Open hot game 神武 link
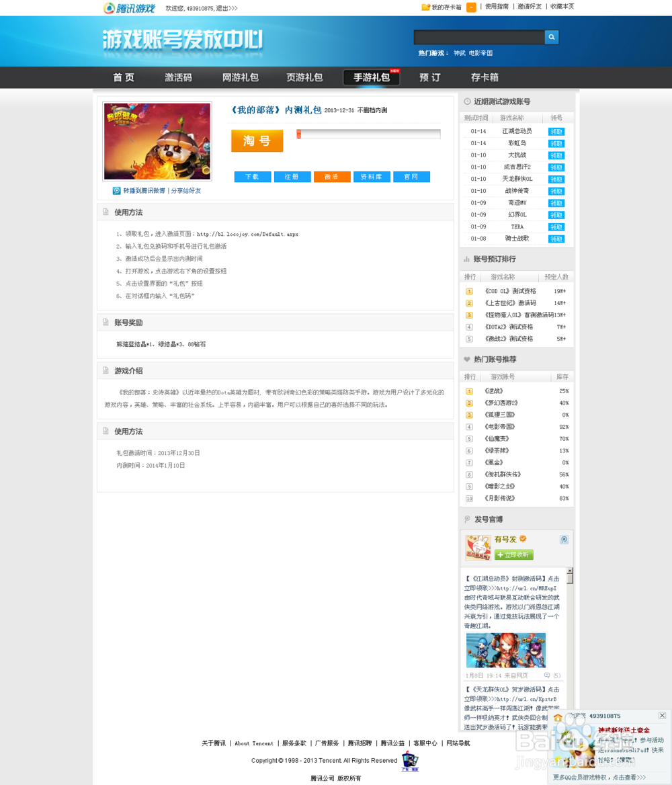The image size is (672, 785). tap(459, 53)
